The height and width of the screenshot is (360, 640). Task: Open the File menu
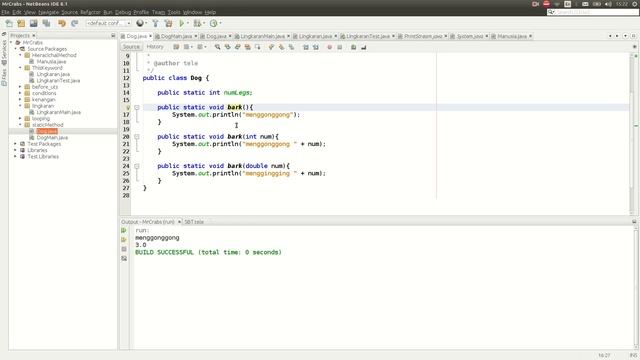5,12
